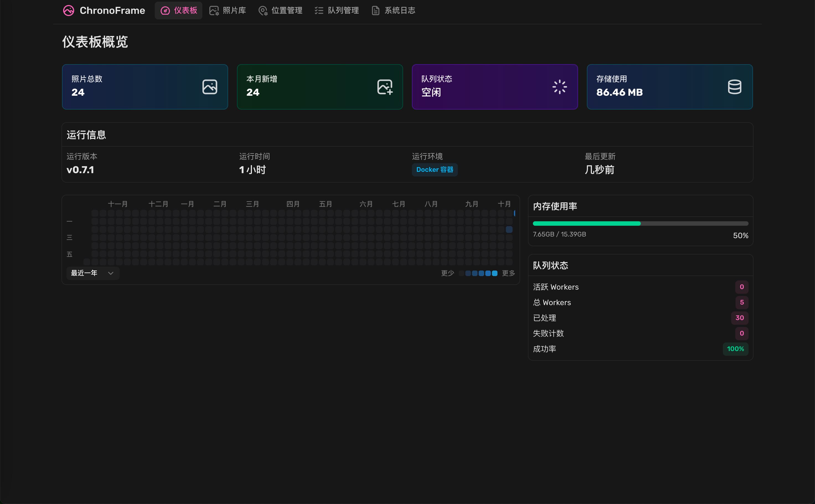Click the 100% success rate badge
815x504 pixels.
coord(735,349)
